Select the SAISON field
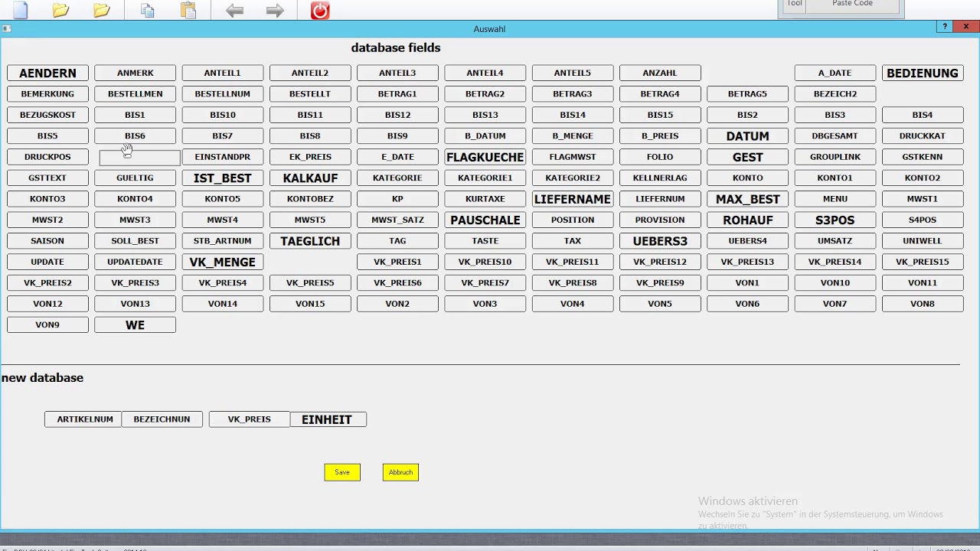The image size is (980, 551). point(47,241)
